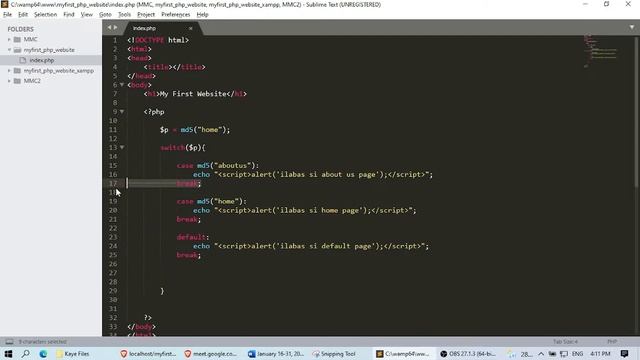Click line number 1 in the gutter
640x360 pixels.
[x=115, y=40]
